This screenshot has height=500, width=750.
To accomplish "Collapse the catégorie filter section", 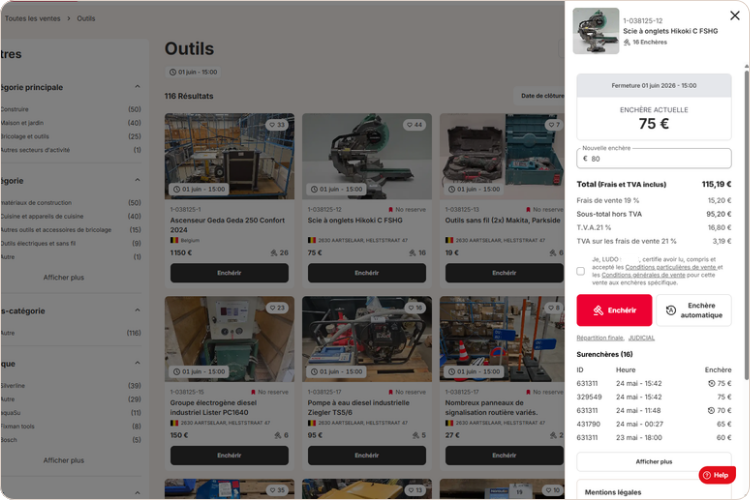I will point(137,180).
